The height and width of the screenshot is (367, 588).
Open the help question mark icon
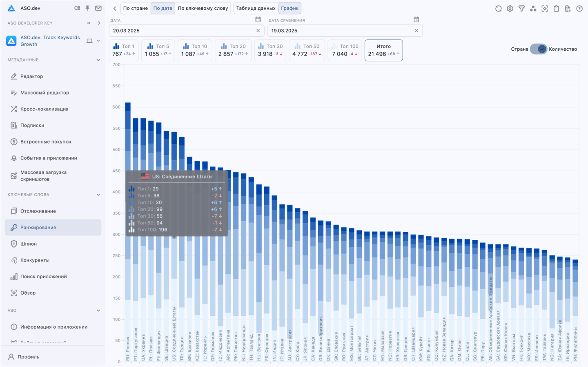579,9
